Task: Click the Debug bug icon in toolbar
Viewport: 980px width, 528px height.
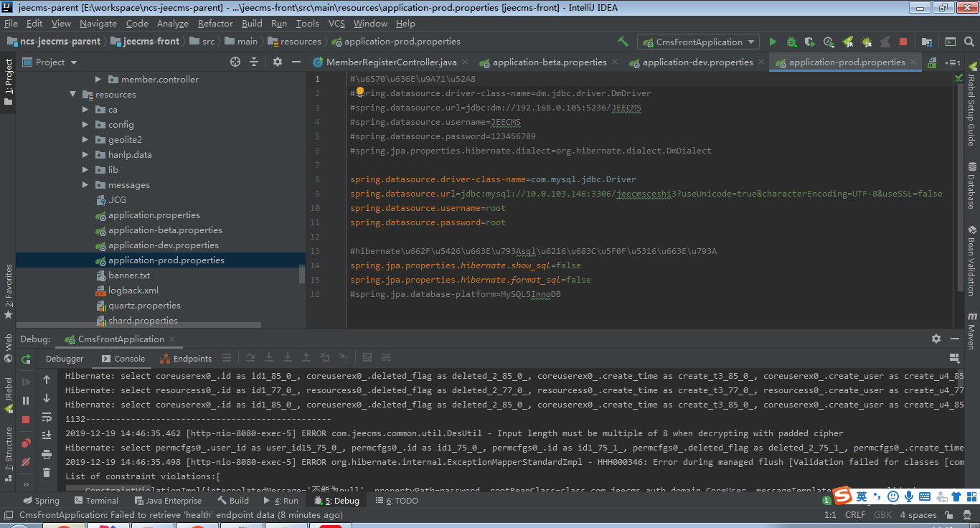Action: [x=791, y=42]
